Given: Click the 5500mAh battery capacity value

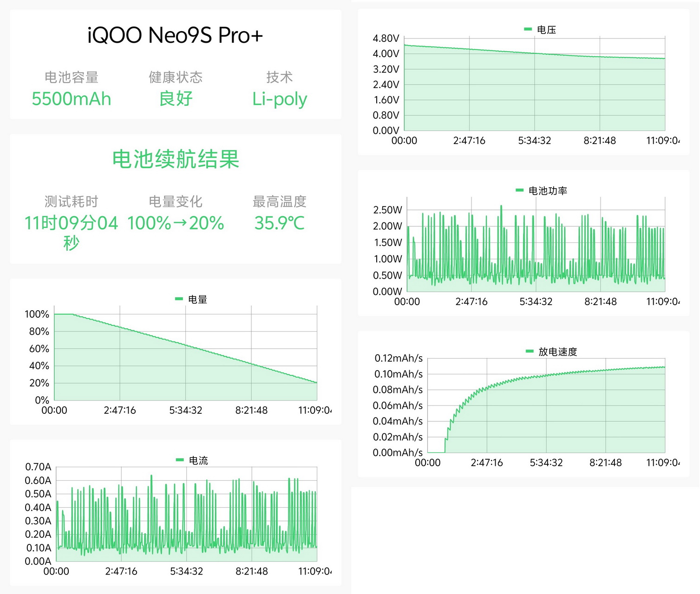Looking at the screenshot, I should 72,99.
